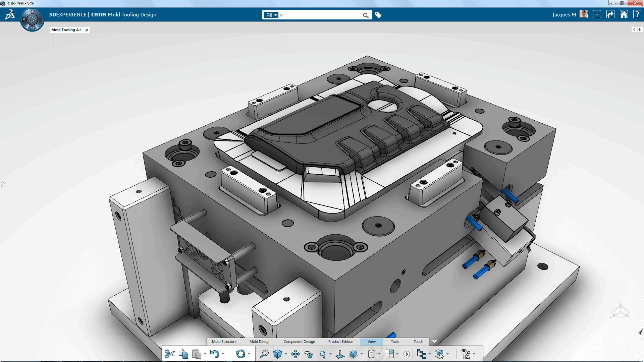Viewport: 644px width, 362px height.
Task: Select the zoom in/out icon
Action: [322, 353]
